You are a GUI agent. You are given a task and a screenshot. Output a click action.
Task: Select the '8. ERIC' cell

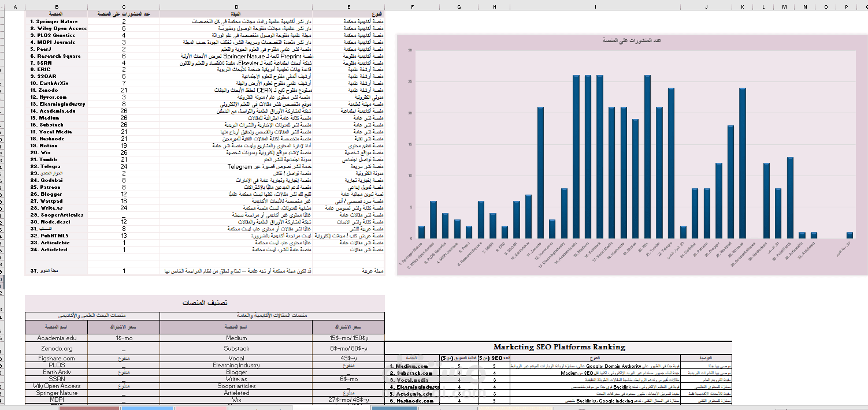click(x=56, y=69)
